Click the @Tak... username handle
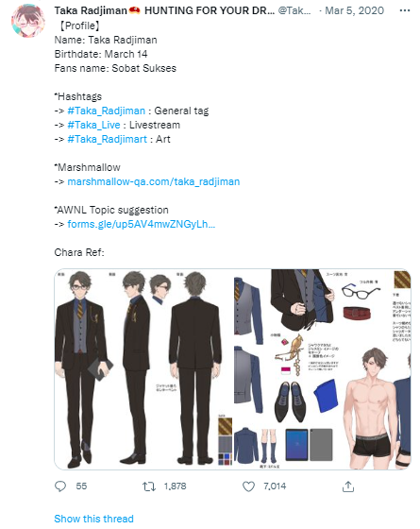This screenshot has width=420, height=529. coord(294,10)
